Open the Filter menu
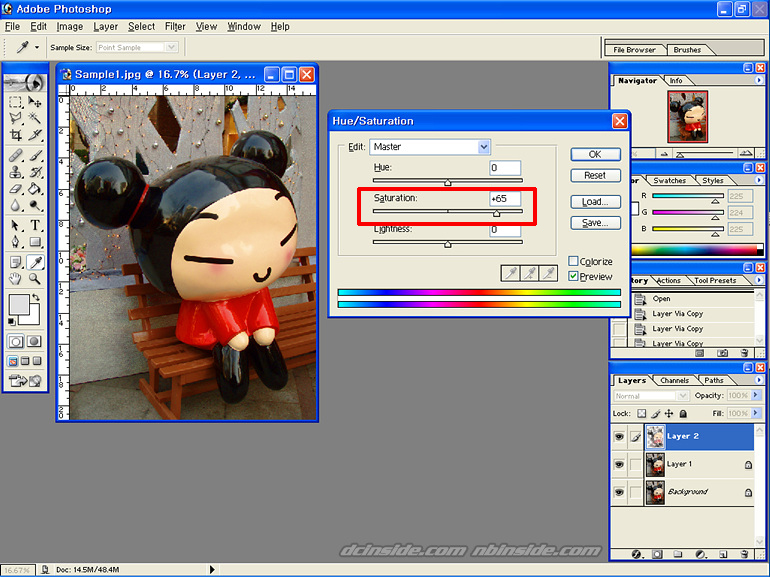 click(175, 27)
